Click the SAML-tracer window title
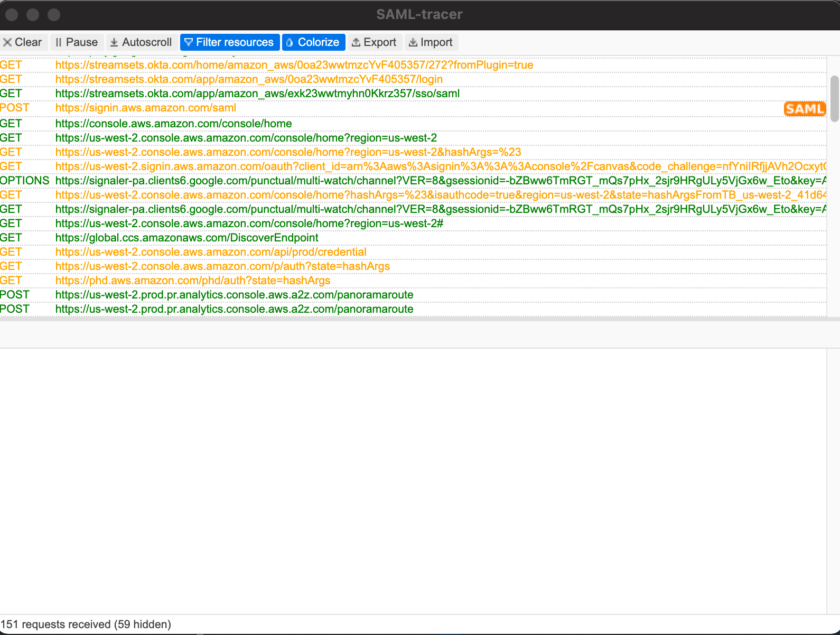The height and width of the screenshot is (635, 840). coord(419,15)
